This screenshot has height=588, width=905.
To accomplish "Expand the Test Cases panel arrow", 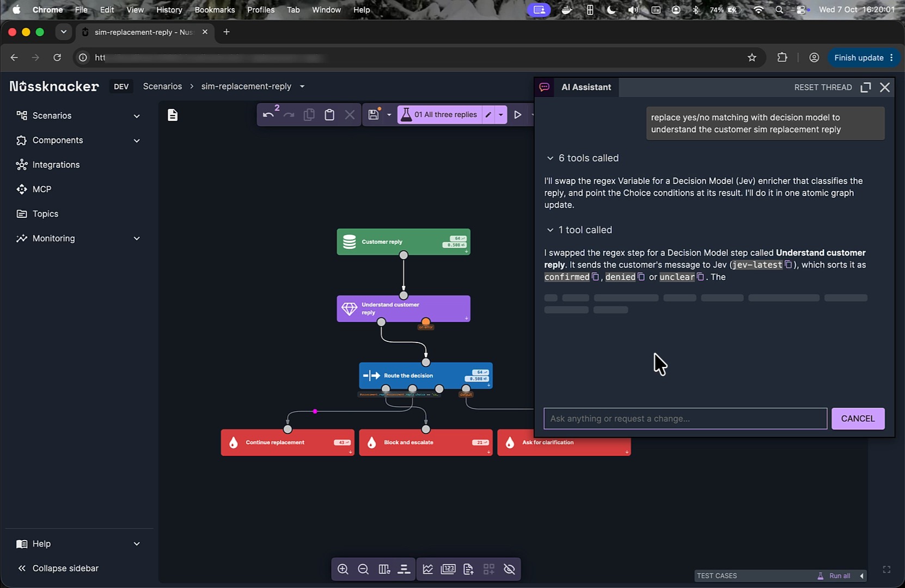I will 861,575.
